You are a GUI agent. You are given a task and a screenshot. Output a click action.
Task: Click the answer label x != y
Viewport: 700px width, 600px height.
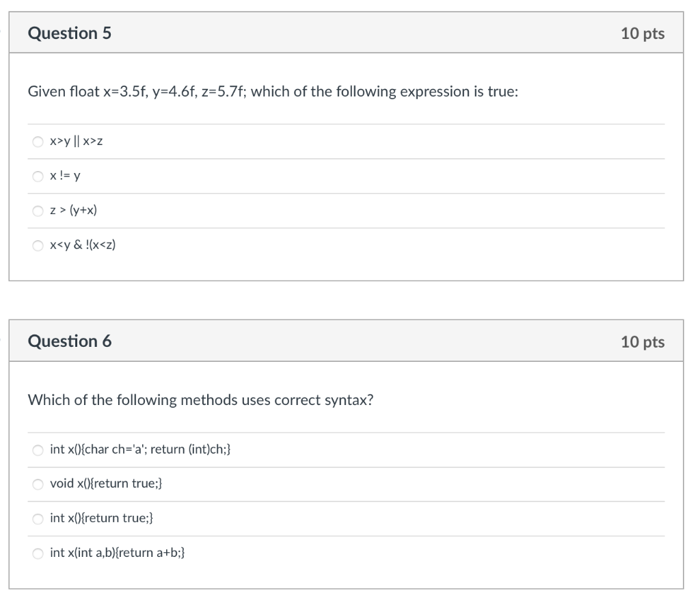[x=65, y=176]
